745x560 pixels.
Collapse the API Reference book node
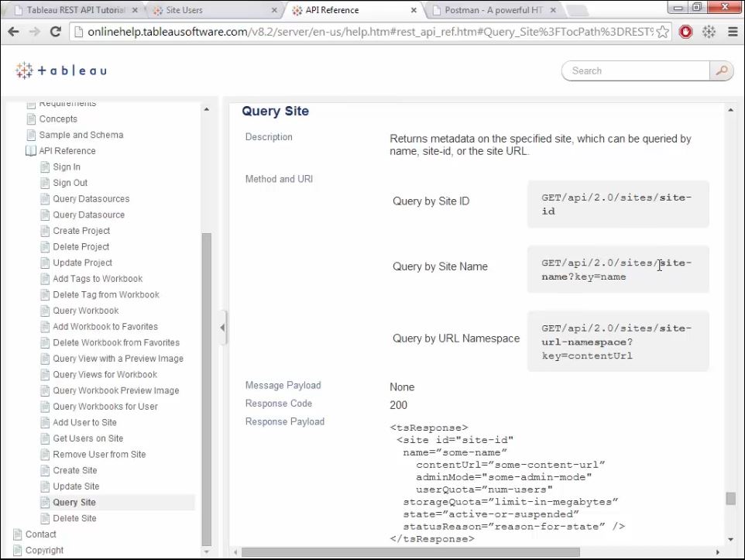pos(31,151)
